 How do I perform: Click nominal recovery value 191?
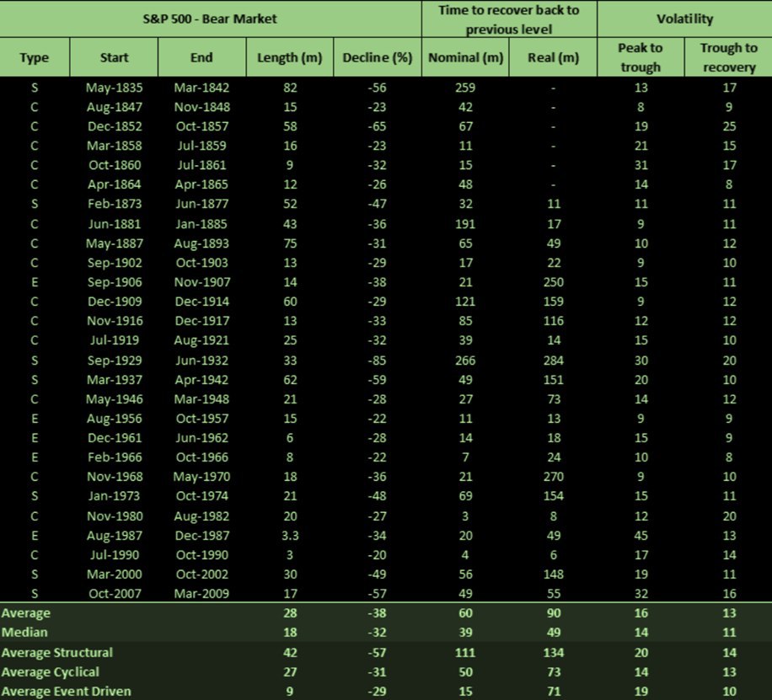click(465, 224)
